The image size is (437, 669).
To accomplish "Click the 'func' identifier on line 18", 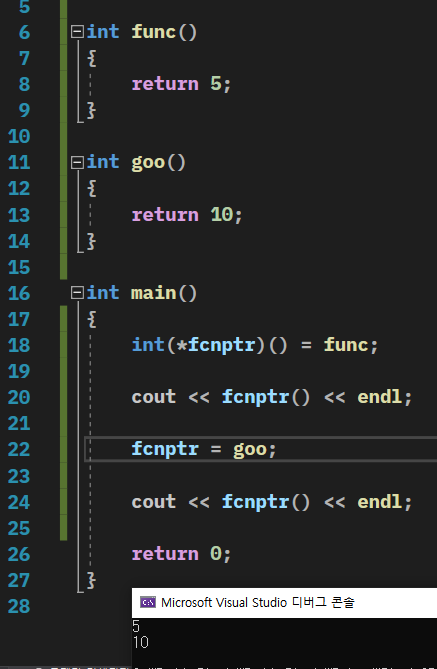I will [346, 345].
